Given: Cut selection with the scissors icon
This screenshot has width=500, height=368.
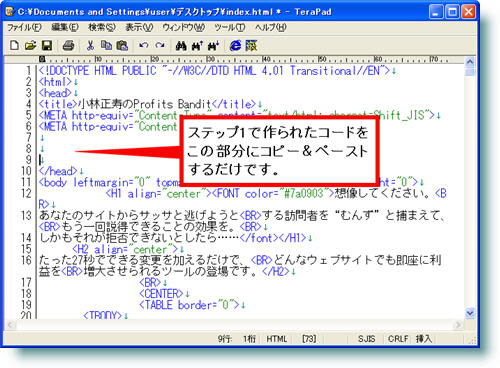Looking at the screenshot, I should coord(90,45).
